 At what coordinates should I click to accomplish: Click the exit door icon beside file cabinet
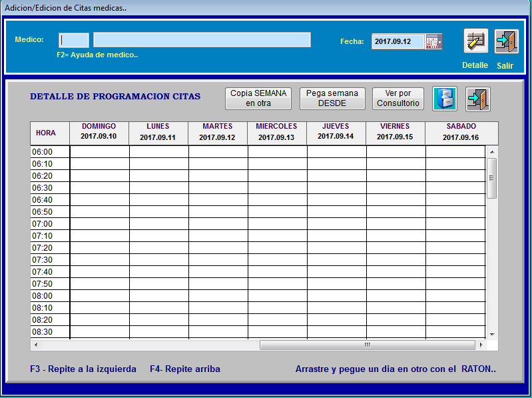point(477,99)
